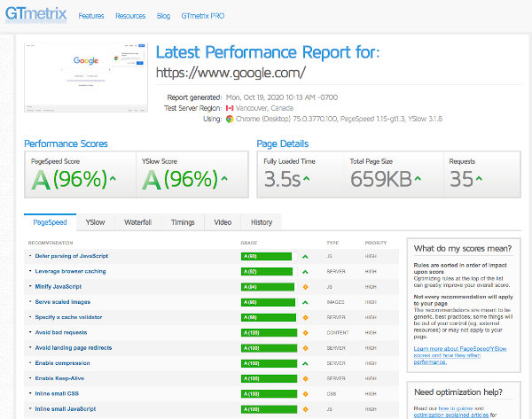Click orange diamond icon on Minify JavaScript row
The height and width of the screenshot is (419, 532).
click(305, 287)
